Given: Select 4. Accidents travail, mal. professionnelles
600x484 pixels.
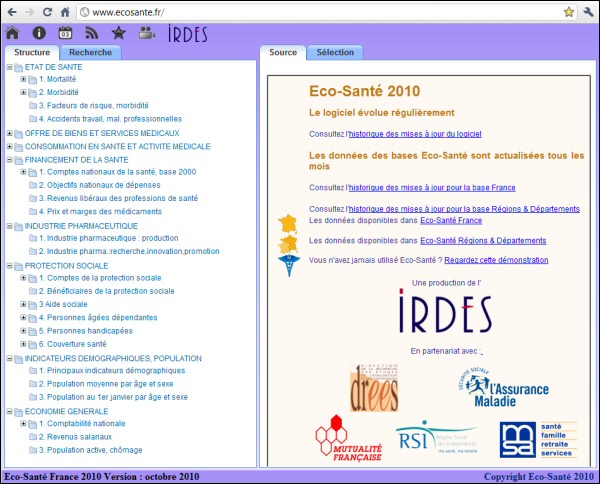Looking at the screenshot, I should pos(111,119).
